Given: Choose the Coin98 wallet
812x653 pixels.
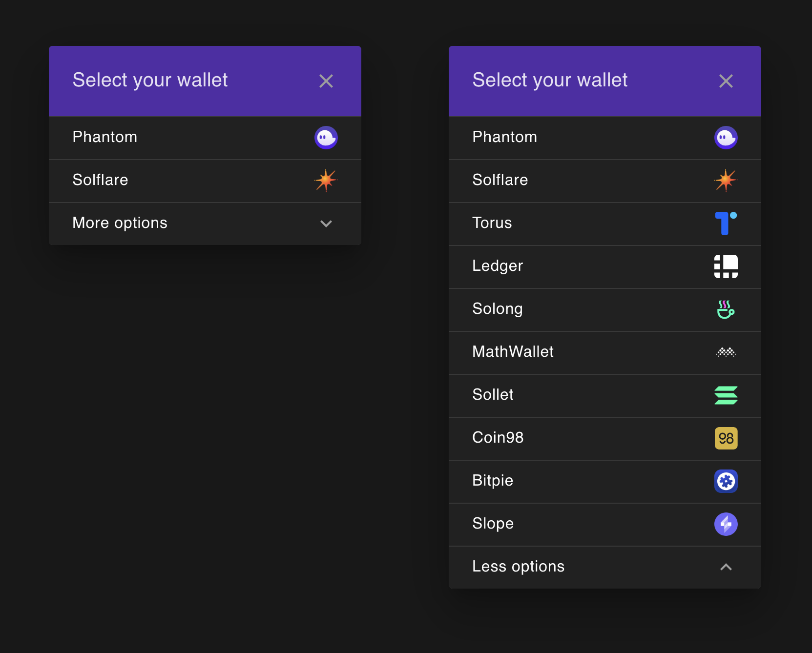Looking at the screenshot, I should pos(605,439).
